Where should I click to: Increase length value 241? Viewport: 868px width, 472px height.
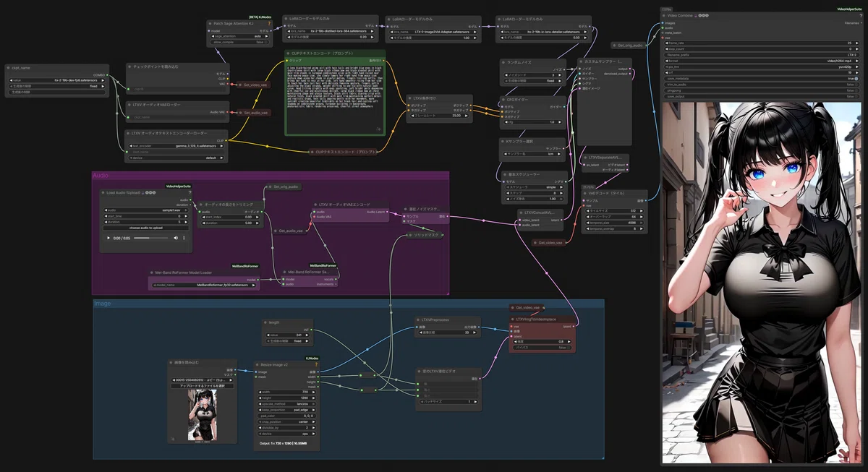coord(307,335)
